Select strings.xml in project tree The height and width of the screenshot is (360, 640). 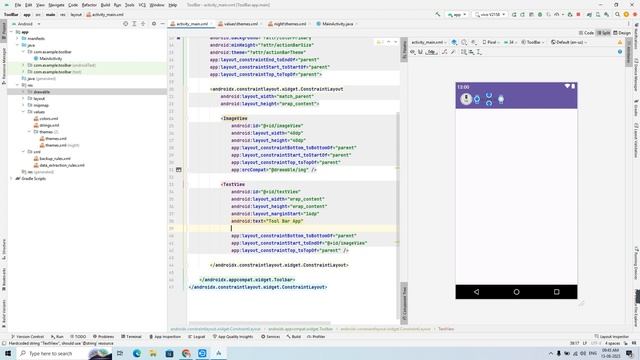click(x=49, y=125)
